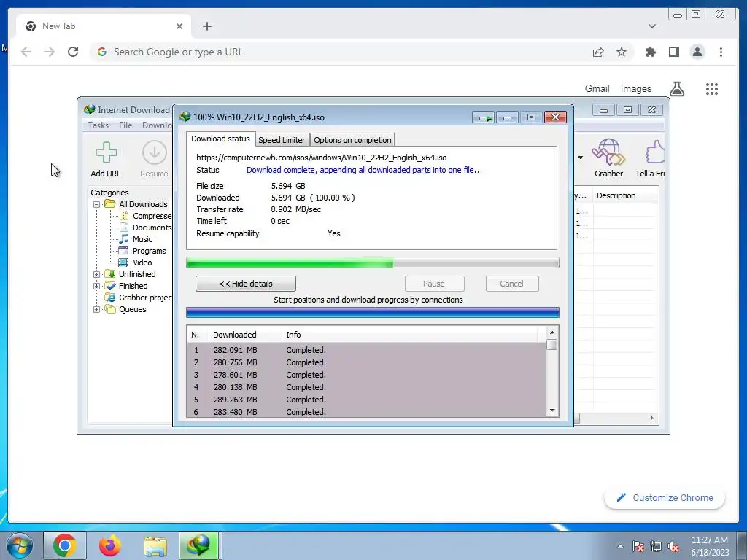Open the toolbar dropdown arrow left of Grabber
The height and width of the screenshot is (560, 747).
point(580,157)
